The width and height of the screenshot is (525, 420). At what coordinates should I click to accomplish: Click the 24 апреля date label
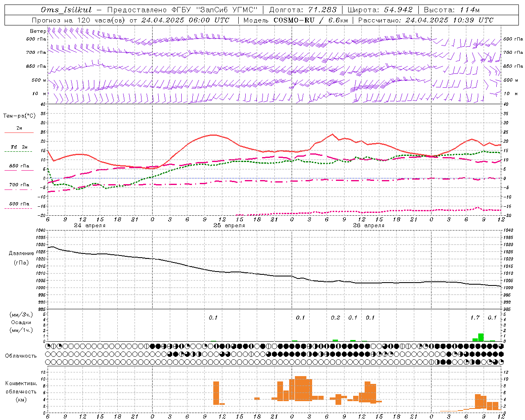(89, 226)
